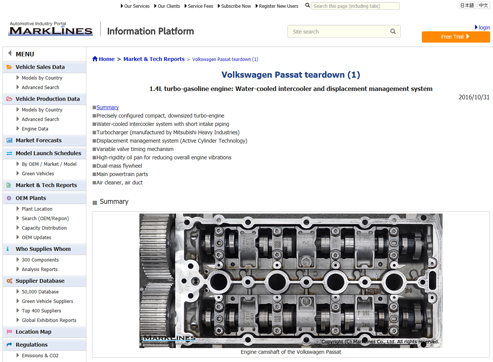
Task: Jump to Summary anchor link
Action: [x=107, y=107]
